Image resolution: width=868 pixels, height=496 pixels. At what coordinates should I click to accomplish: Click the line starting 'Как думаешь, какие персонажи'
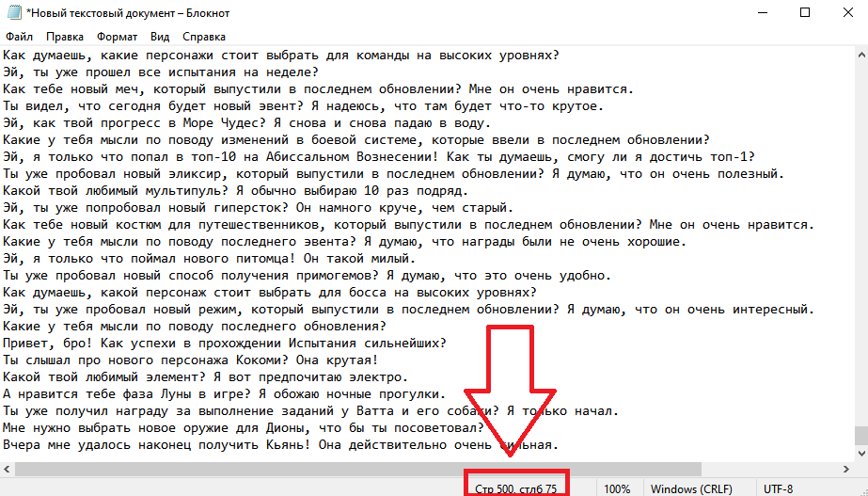(x=281, y=56)
